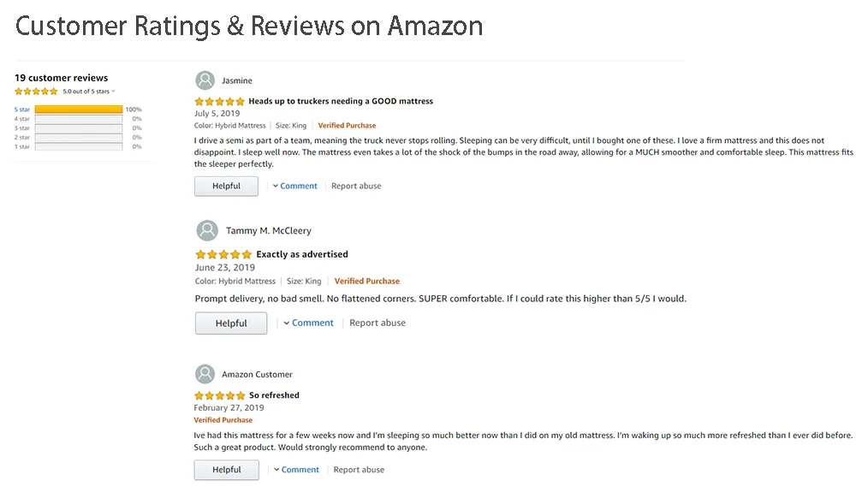Viewport: 856px width, 504px height.
Task: Click Jasmine's profile avatar icon
Action: tap(205, 80)
